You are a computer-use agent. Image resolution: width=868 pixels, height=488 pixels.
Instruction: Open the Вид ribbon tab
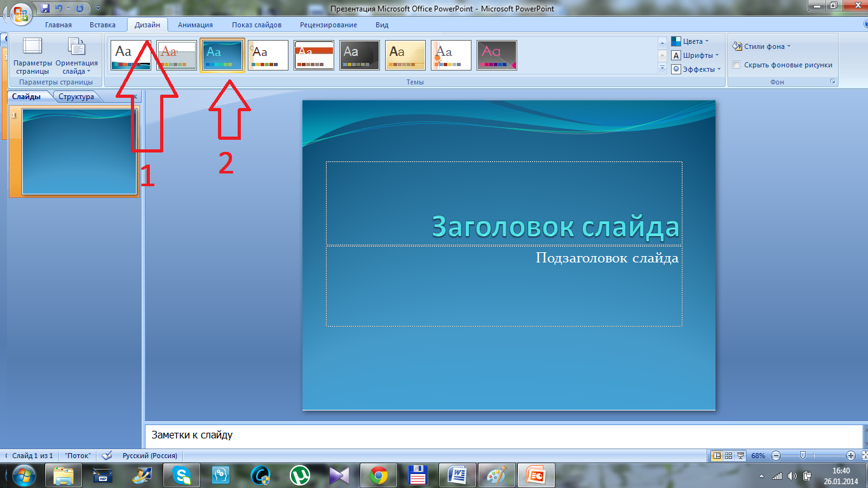click(x=382, y=25)
